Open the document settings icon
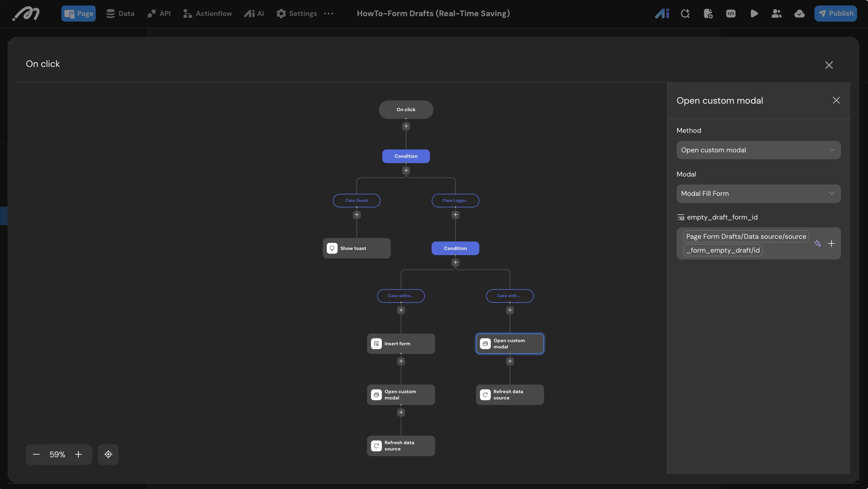 click(708, 14)
